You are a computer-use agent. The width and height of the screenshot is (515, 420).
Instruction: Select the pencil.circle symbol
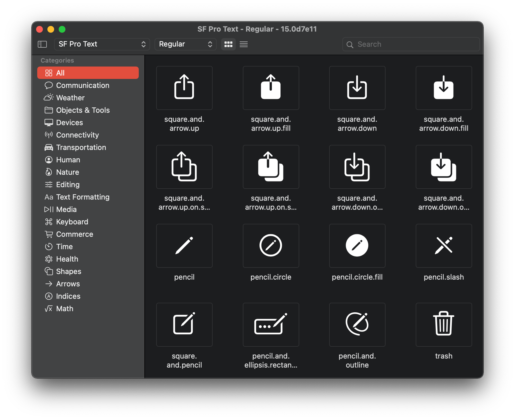(x=271, y=246)
